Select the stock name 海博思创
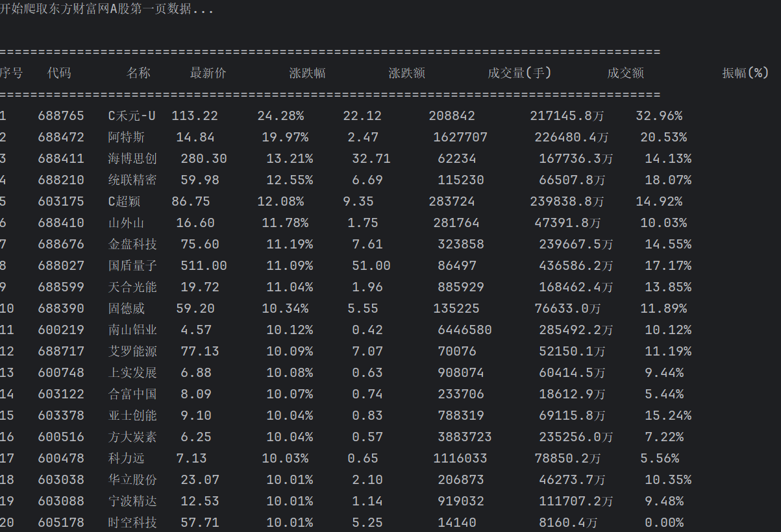The image size is (781, 532). pos(132,159)
